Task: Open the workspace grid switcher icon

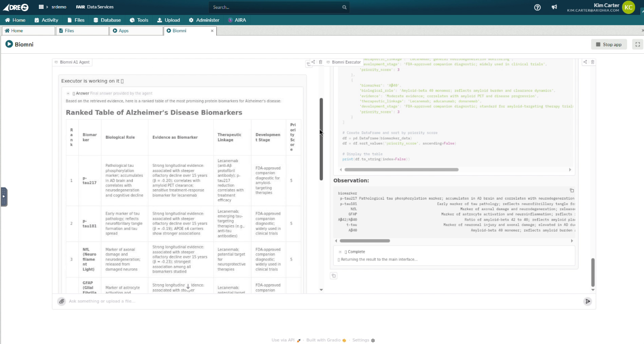Action: pyautogui.click(x=41, y=7)
